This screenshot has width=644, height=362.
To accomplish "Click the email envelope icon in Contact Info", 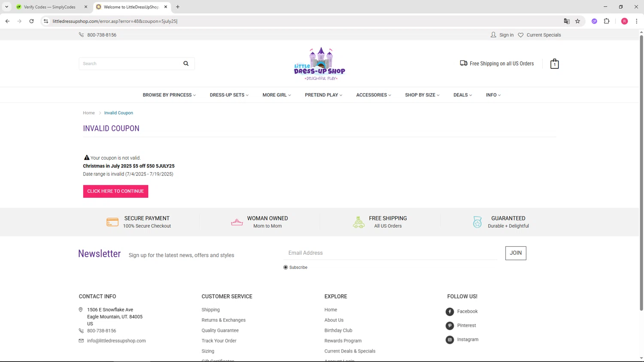I will [x=81, y=341].
